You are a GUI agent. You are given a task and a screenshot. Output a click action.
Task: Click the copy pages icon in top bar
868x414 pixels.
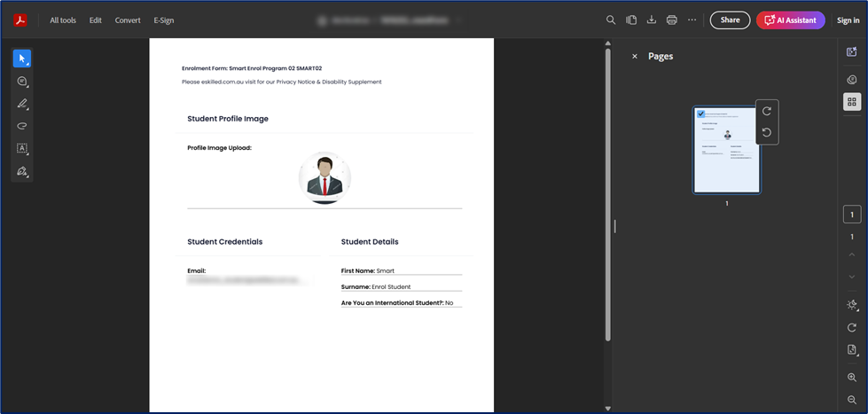(x=631, y=20)
